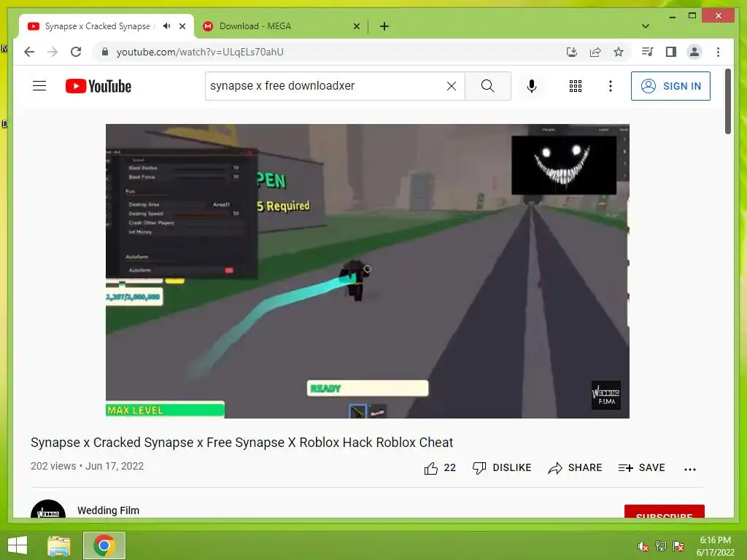Open the Chrome three-dot menu
Viewport: 747px width, 560px height.
tap(718, 52)
